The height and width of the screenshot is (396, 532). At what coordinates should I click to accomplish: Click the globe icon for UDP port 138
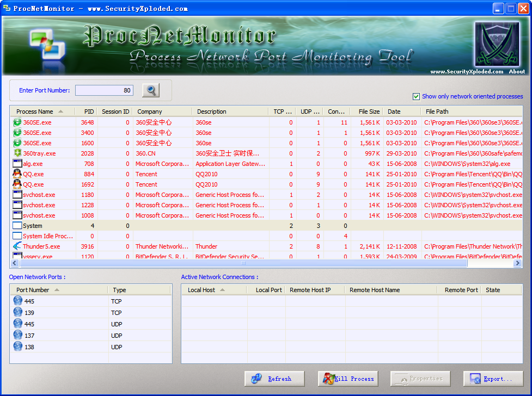[x=18, y=347]
